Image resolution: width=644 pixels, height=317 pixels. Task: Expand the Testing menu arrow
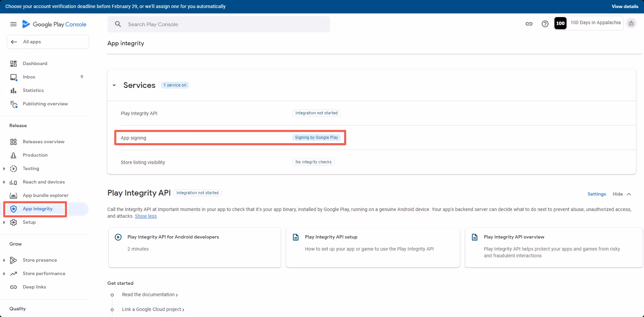click(4, 168)
